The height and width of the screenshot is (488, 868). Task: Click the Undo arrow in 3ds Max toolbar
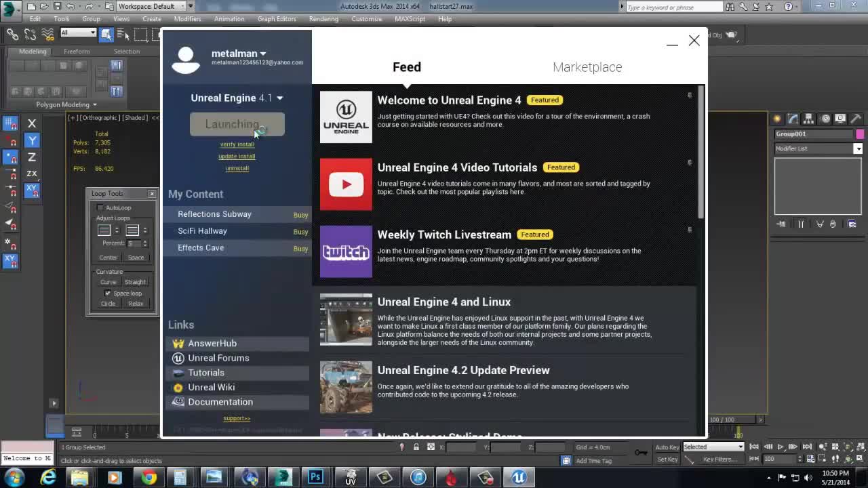70,6
